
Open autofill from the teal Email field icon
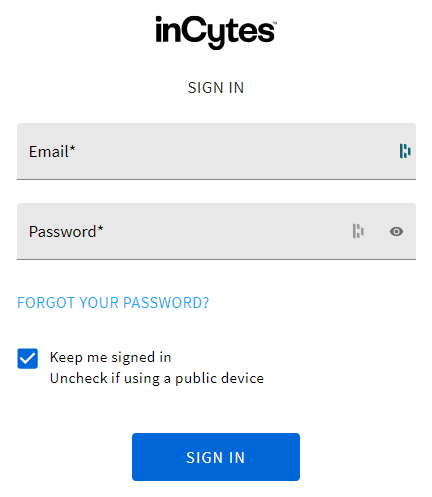[405, 151]
